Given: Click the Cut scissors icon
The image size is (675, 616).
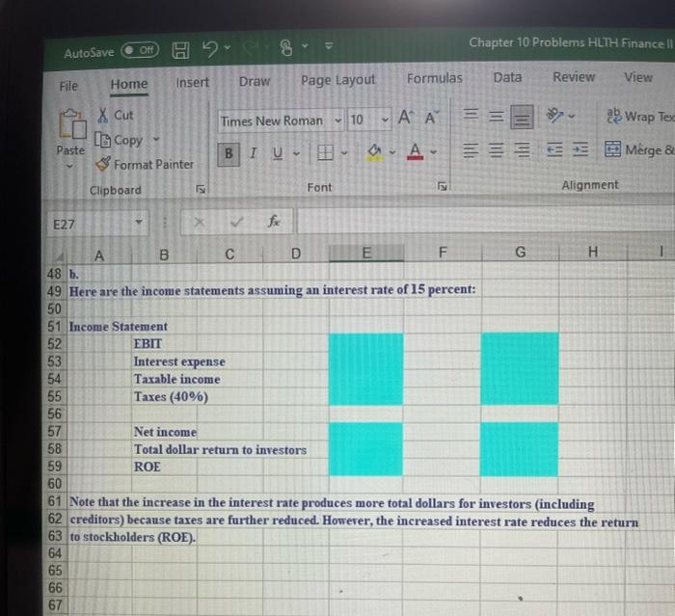Looking at the screenshot, I should pyautogui.click(x=103, y=116).
